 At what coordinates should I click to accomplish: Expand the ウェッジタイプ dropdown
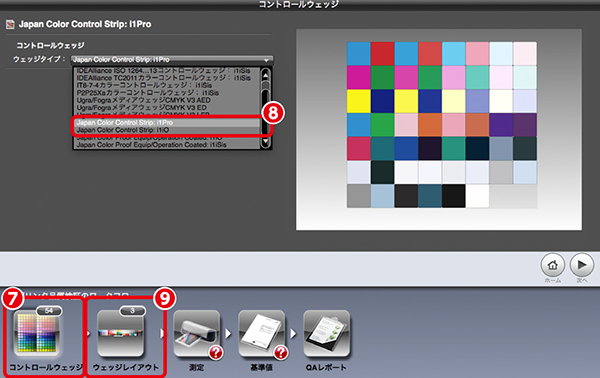(172, 60)
